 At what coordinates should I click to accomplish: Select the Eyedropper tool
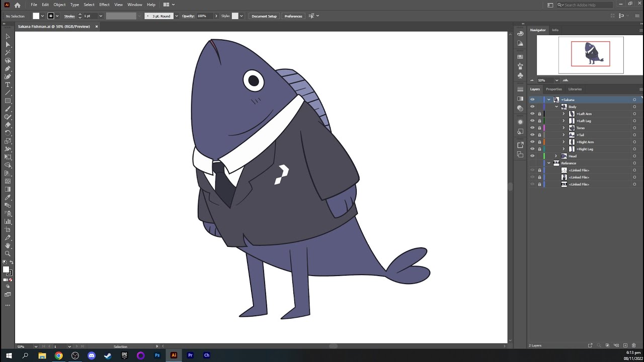tap(8, 197)
